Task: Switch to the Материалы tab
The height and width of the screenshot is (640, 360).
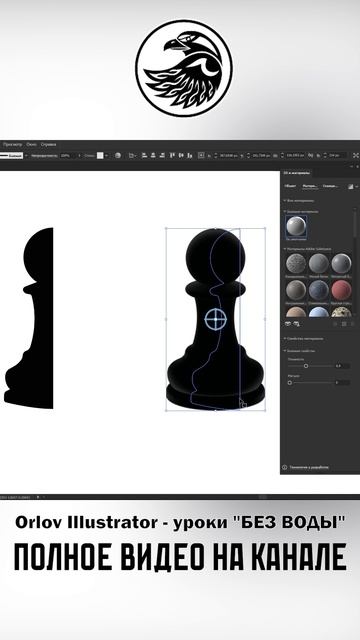Action: click(x=310, y=186)
